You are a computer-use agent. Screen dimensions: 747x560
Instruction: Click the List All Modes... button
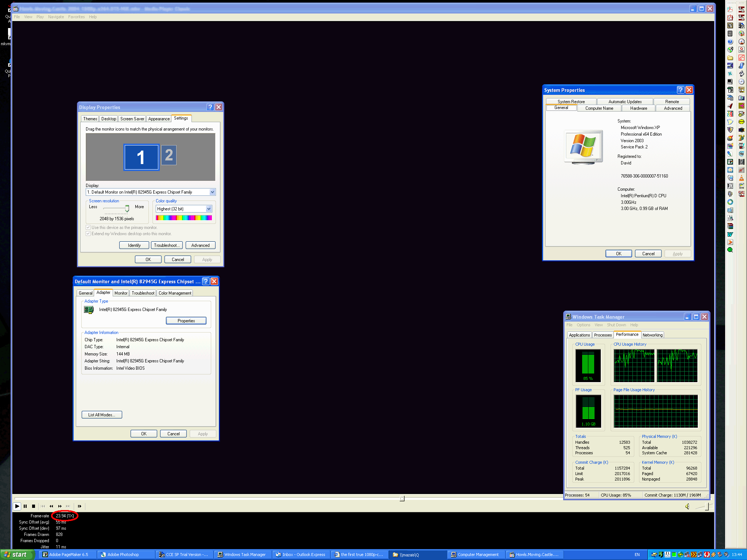pos(102,415)
